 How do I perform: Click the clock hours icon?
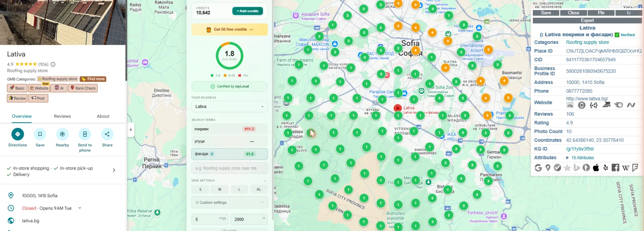[11, 208]
